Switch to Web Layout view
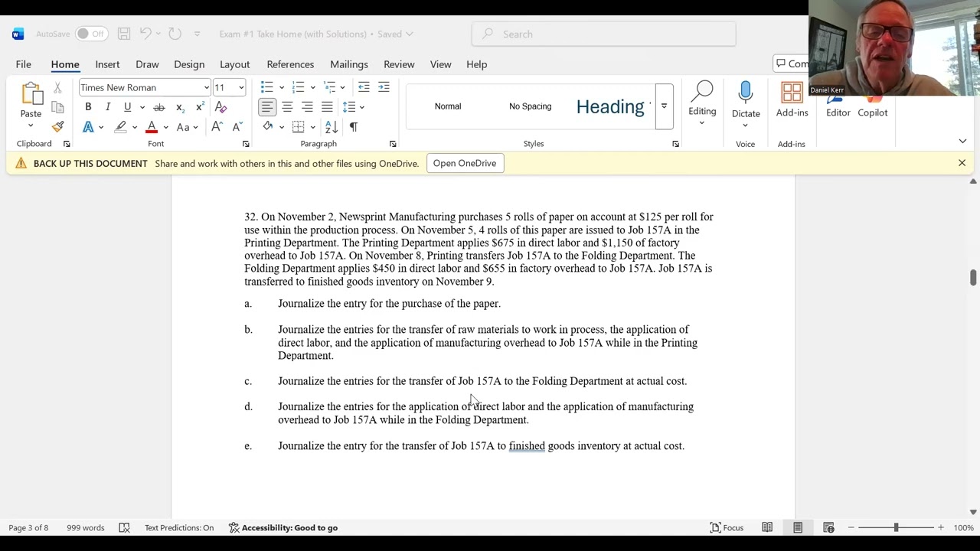This screenshot has height=551, width=980. [828, 527]
